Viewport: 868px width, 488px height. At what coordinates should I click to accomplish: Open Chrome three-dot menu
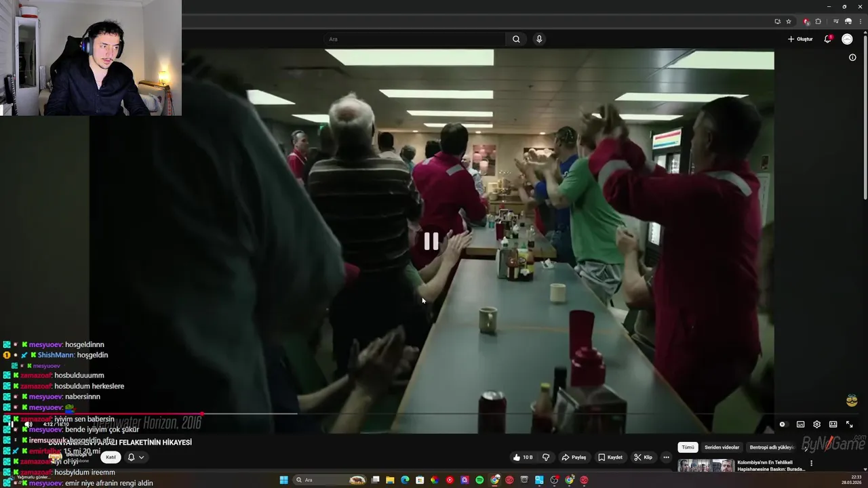860,21
